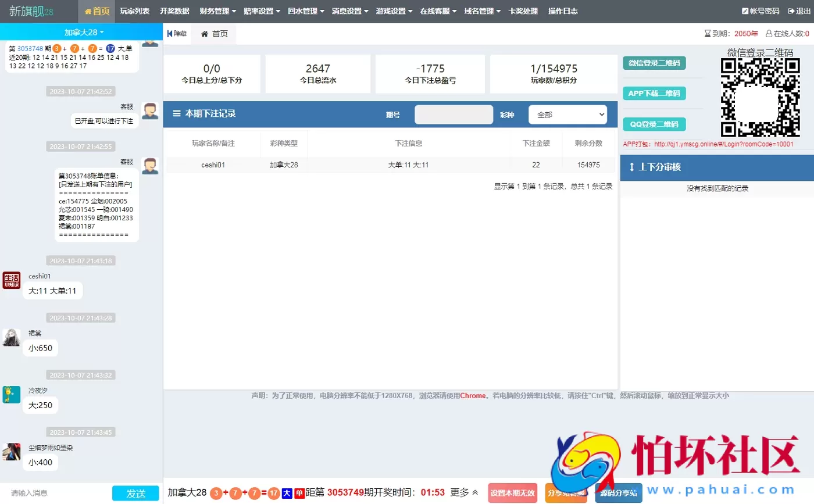
Task: Select 玩家列表 in the top menu
Action: (x=134, y=10)
